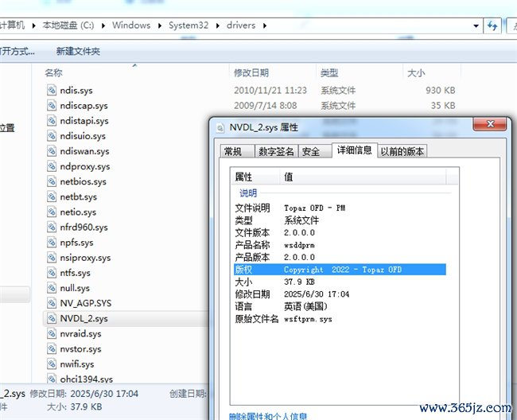Select the 版权 Copyright 2022 row
517x420 pixels.
[x=340, y=270]
